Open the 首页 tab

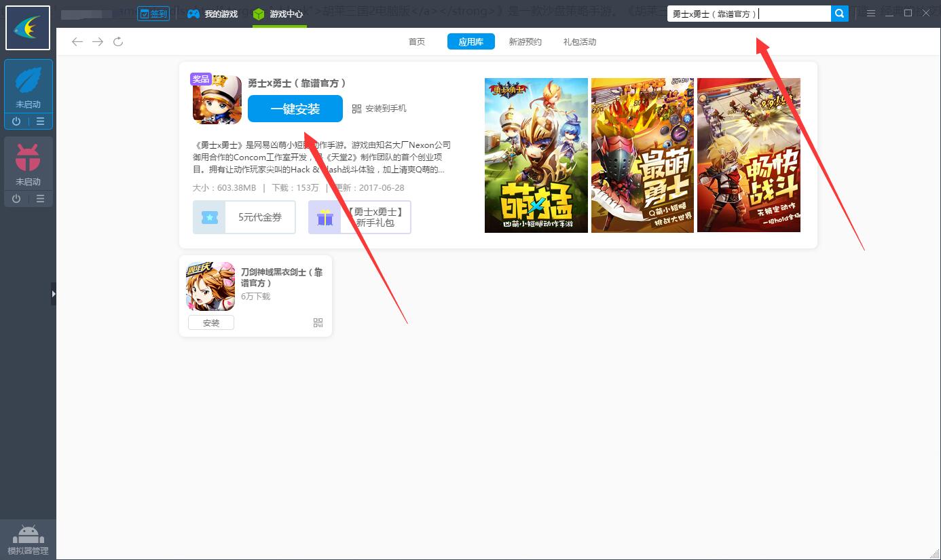417,42
